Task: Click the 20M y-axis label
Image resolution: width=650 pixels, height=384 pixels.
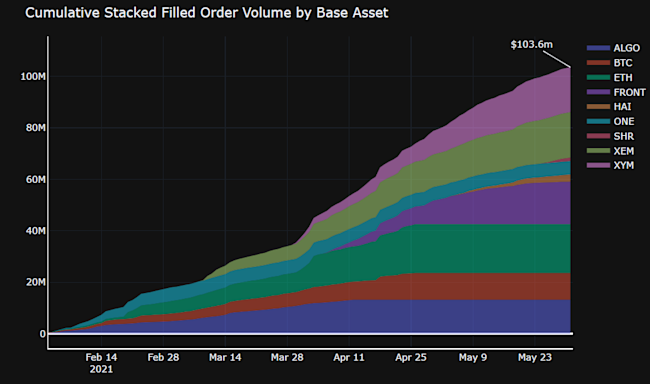Action: (35, 282)
